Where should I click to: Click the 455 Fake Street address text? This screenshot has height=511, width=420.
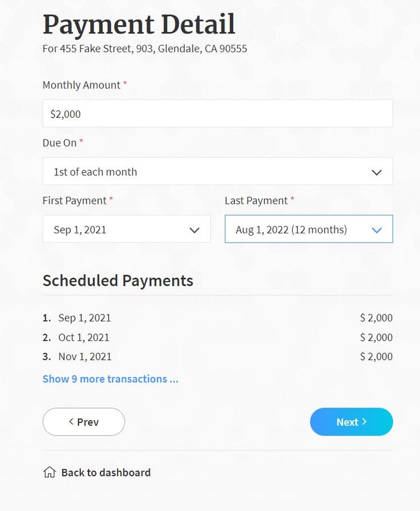coord(145,48)
